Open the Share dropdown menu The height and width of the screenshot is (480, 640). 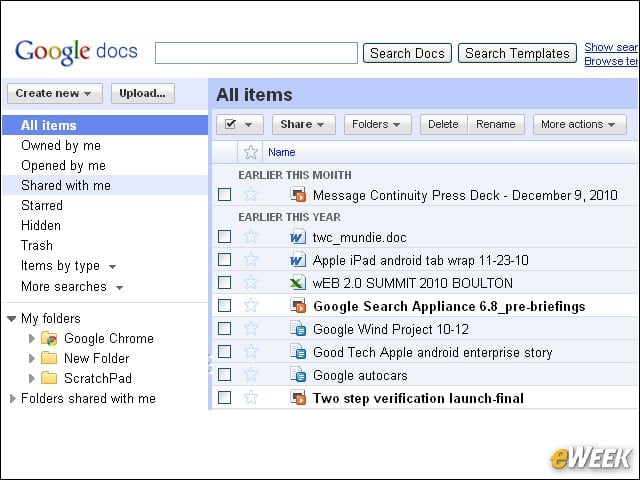point(304,124)
